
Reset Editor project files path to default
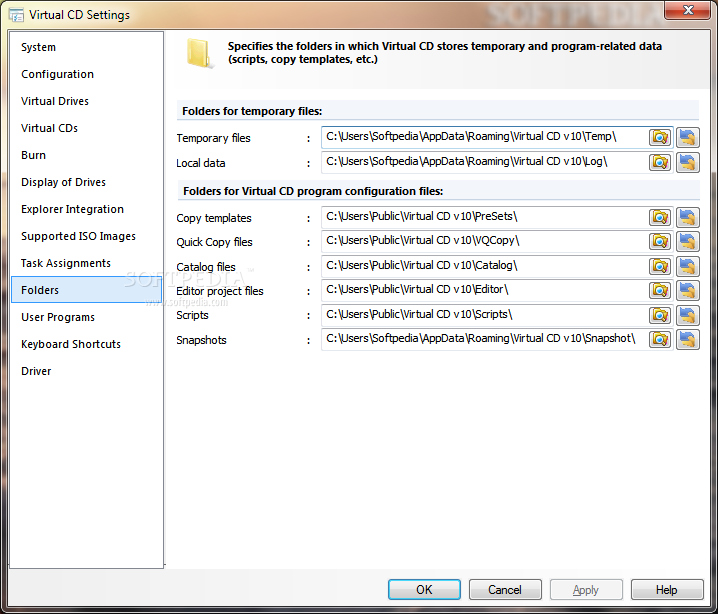(x=688, y=290)
